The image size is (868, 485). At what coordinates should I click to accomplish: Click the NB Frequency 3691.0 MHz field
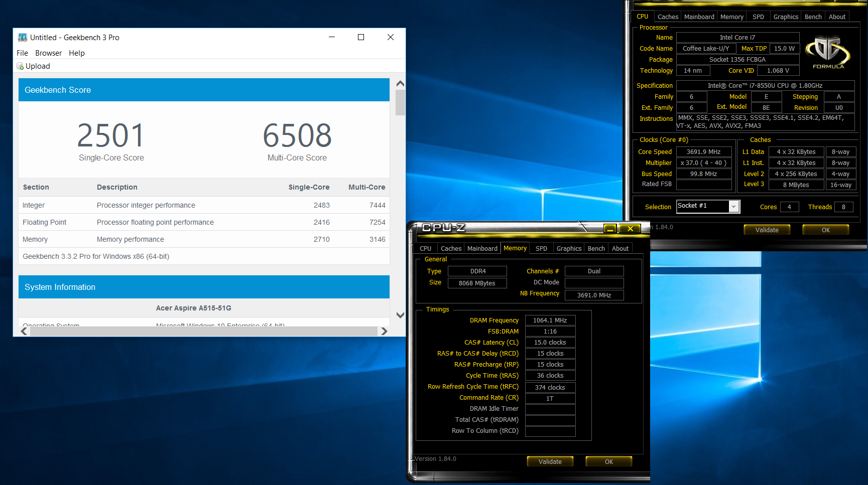point(594,295)
